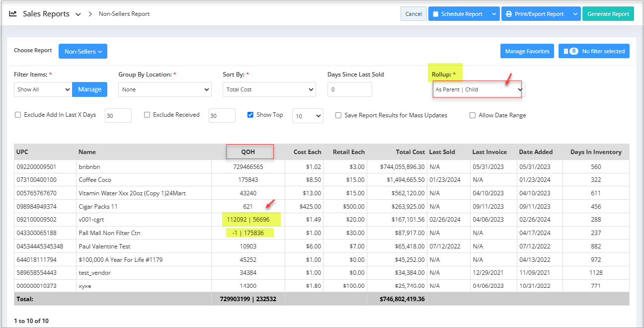Click the No filter selected button
Image resolution: width=644 pixels, height=328 pixels.
(594, 51)
